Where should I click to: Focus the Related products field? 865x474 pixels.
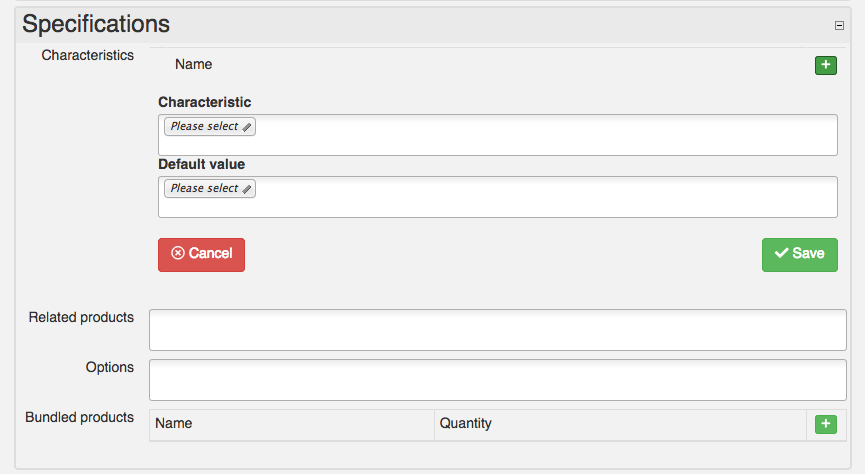[x=497, y=330]
